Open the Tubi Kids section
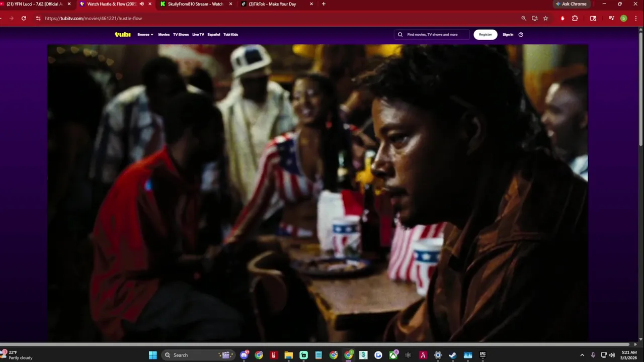 pyautogui.click(x=231, y=35)
